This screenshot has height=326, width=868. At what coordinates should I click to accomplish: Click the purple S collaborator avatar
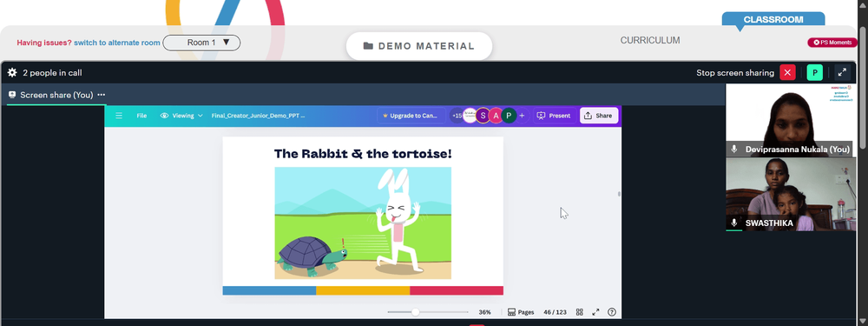[x=483, y=116]
